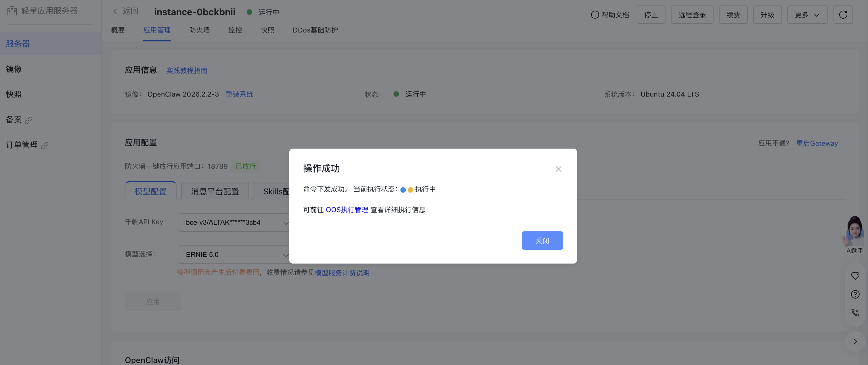The width and height of the screenshot is (868, 365).
Task: Click the question mark help icon
Action: click(x=855, y=294)
